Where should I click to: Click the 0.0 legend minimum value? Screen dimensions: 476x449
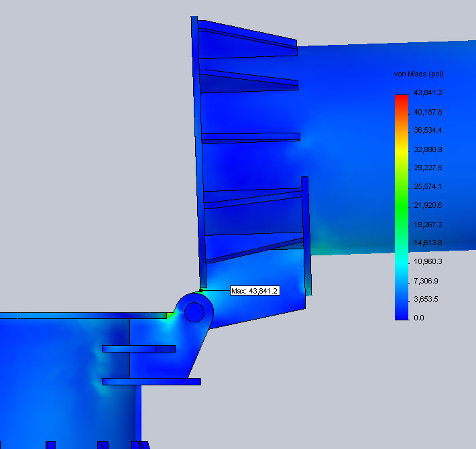coord(418,318)
